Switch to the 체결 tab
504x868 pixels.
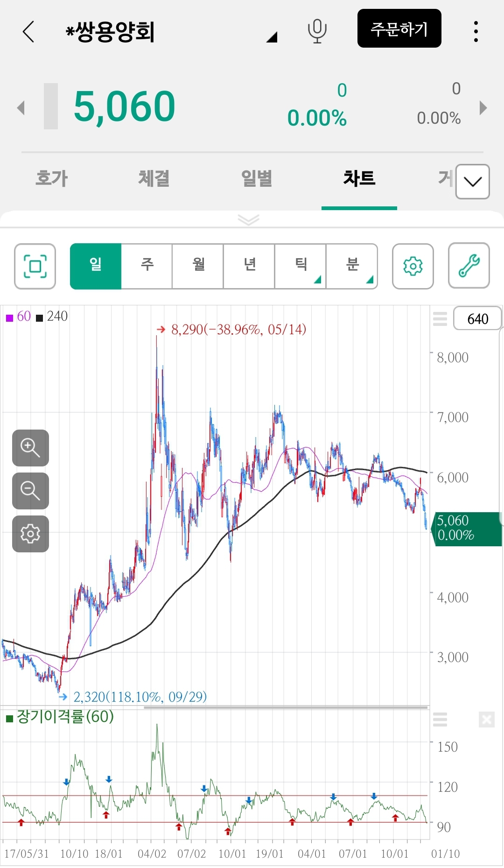tap(154, 178)
